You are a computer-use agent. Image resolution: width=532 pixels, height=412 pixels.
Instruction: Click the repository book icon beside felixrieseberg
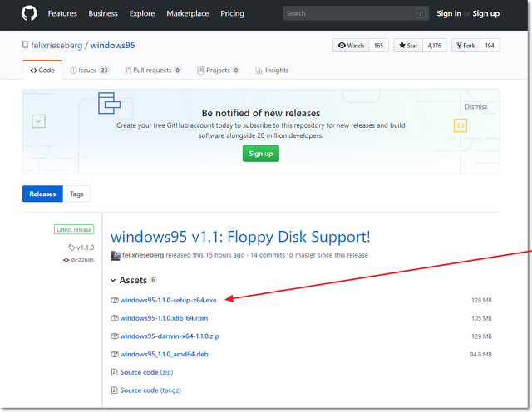tap(26, 46)
